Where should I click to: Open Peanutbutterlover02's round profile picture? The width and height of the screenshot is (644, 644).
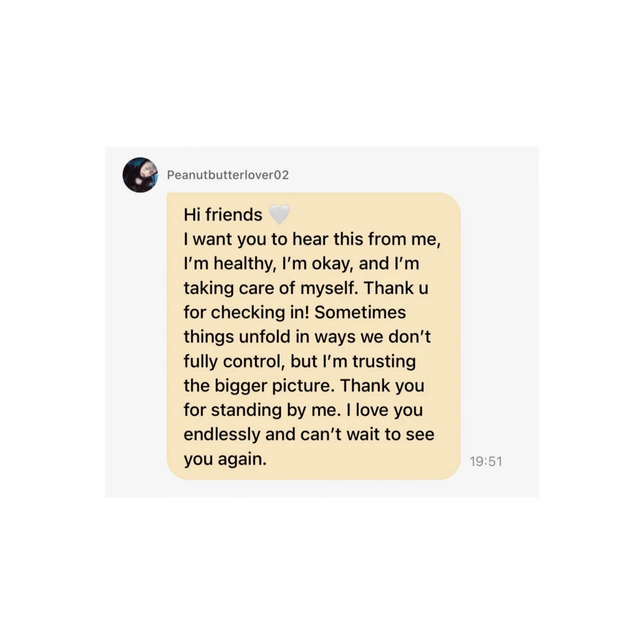pos(140,175)
